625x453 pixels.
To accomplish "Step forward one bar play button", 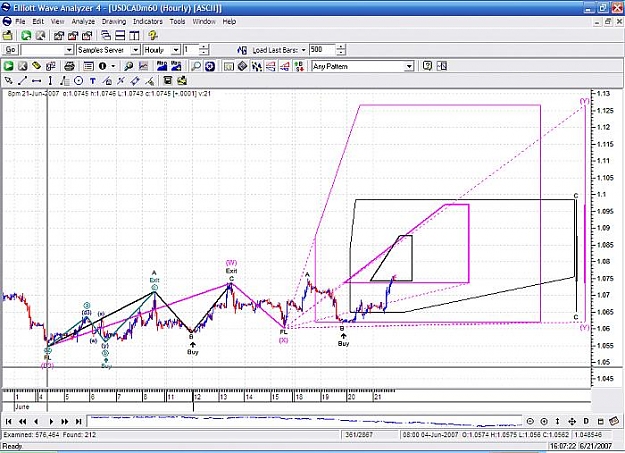I will tap(51, 421).
